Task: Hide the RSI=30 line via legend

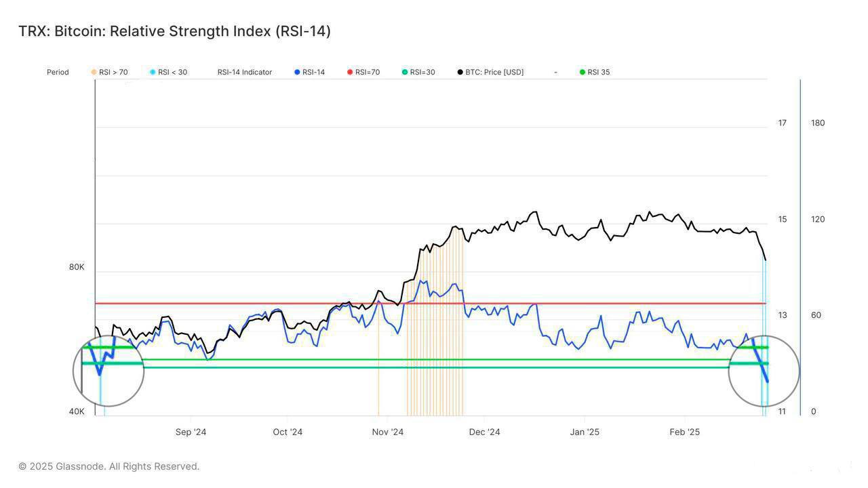Action: (x=418, y=73)
